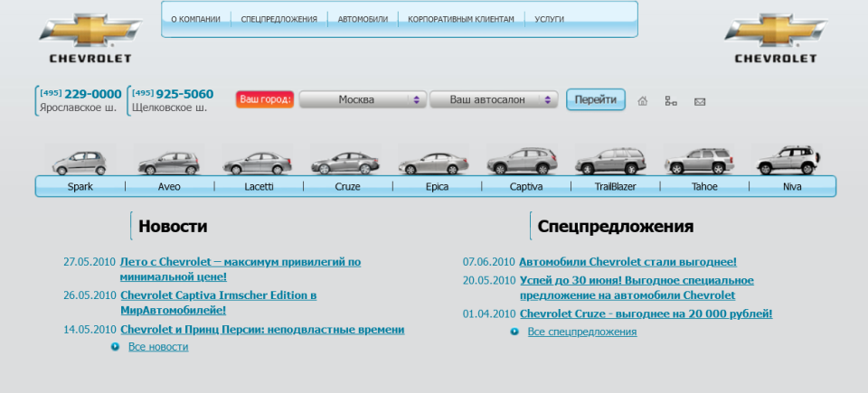Select the Captiva car image

point(522,161)
